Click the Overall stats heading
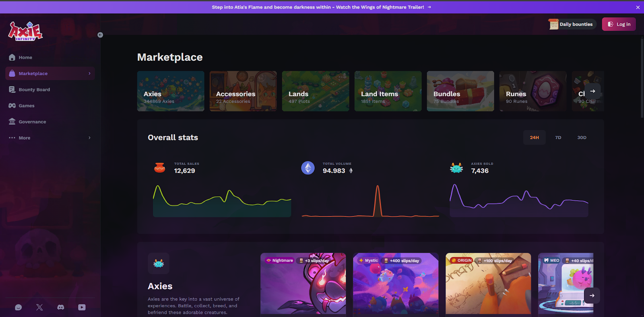This screenshot has width=644, height=317. 173,138
